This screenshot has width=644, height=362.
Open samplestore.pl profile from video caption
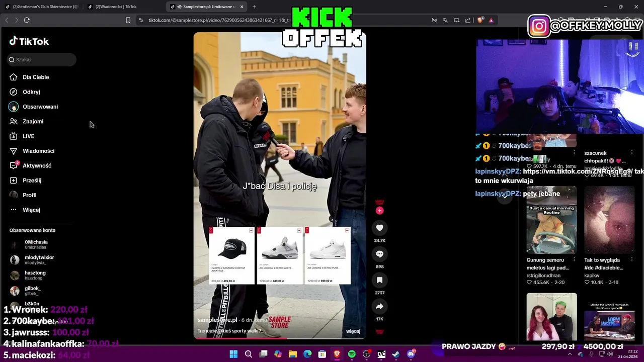tap(217, 320)
